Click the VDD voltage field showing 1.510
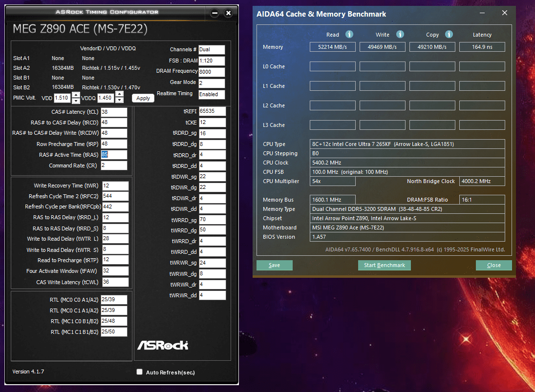The image size is (535, 392). [x=63, y=98]
